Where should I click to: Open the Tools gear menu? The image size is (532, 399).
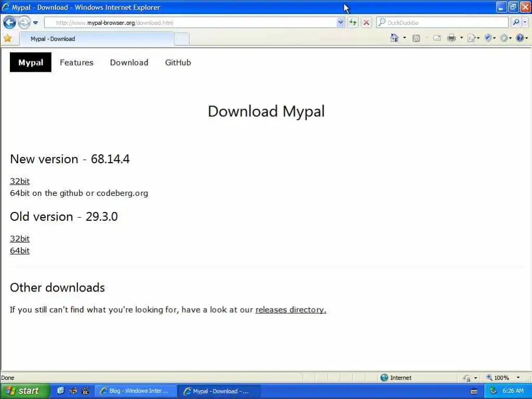[506, 38]
